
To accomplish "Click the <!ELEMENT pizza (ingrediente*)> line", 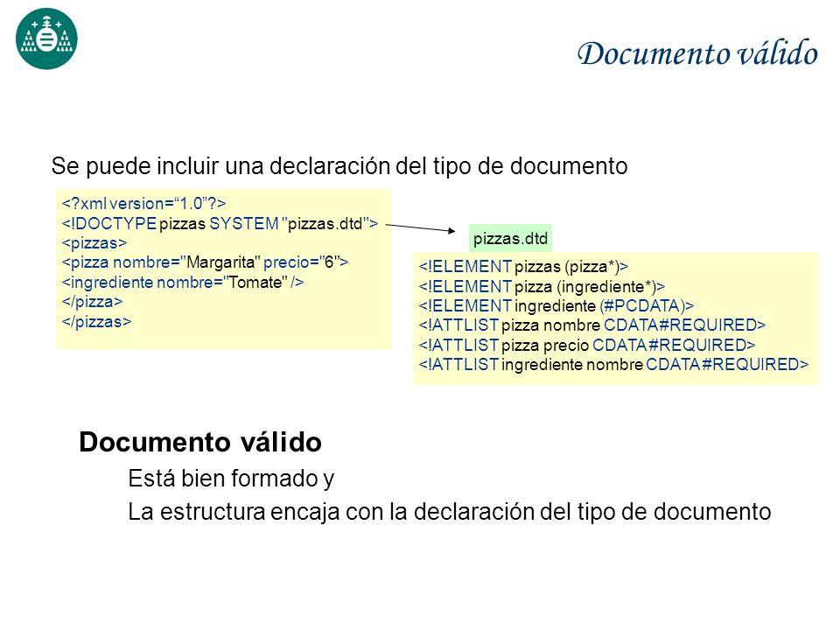I will click(x=542, y=287).
